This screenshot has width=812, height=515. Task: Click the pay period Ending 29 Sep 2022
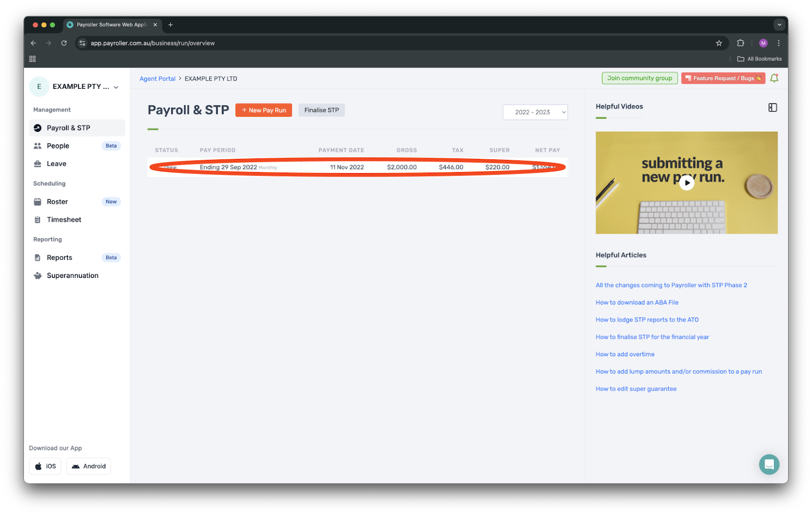click(x=228, y=167)
